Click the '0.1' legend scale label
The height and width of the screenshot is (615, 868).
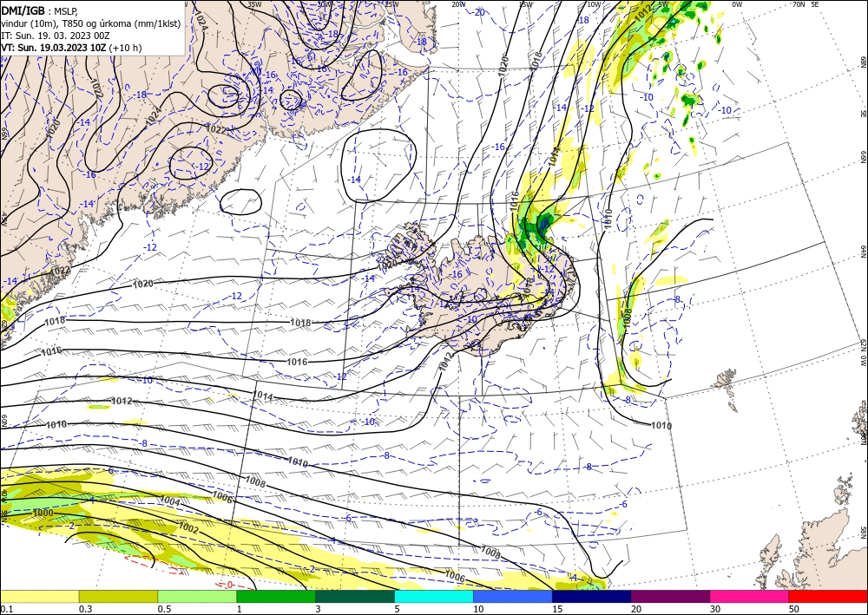coord(6,609)
